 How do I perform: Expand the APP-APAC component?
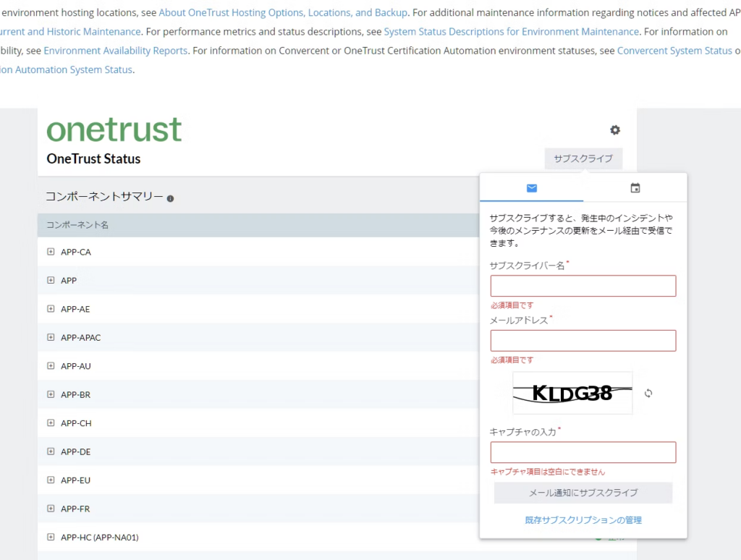tap(51, 337)
